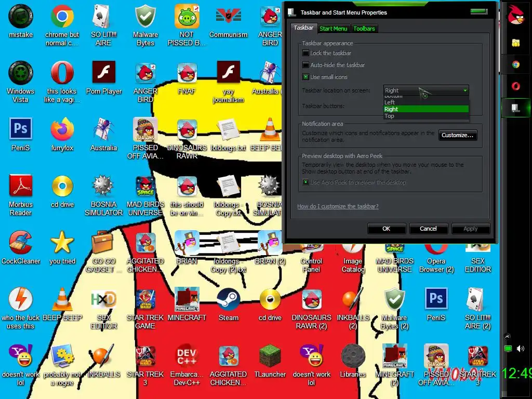The image size is (532, 399).
Task: Choose 'Right' in location list
Action: [426, 109]
